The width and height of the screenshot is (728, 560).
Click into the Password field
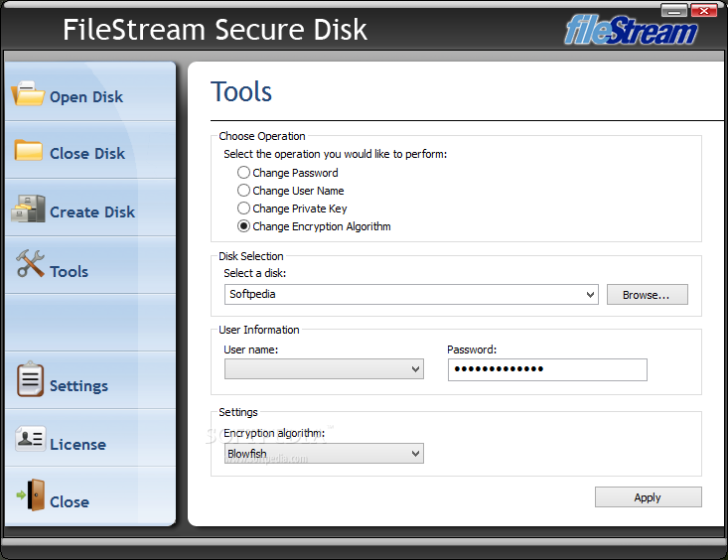tap(547, 369)
